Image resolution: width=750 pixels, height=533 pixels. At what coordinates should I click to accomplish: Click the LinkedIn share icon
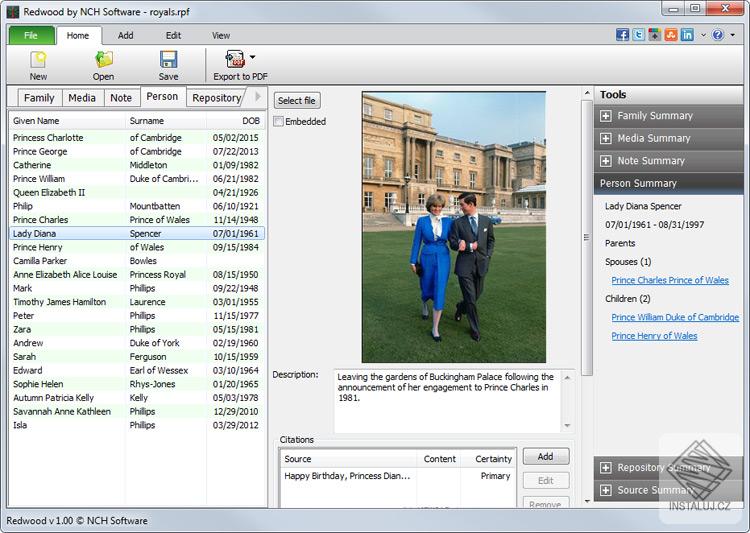point(687,35)
